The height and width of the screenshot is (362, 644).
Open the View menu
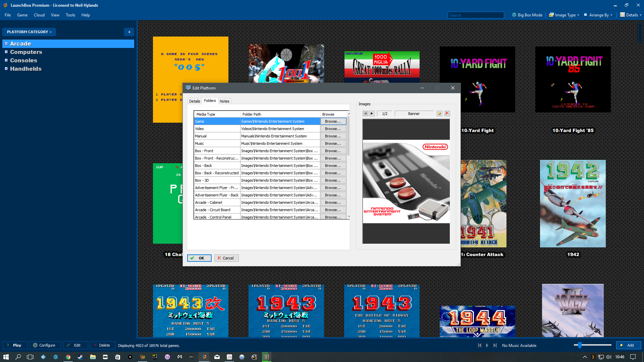coord(55,15)
